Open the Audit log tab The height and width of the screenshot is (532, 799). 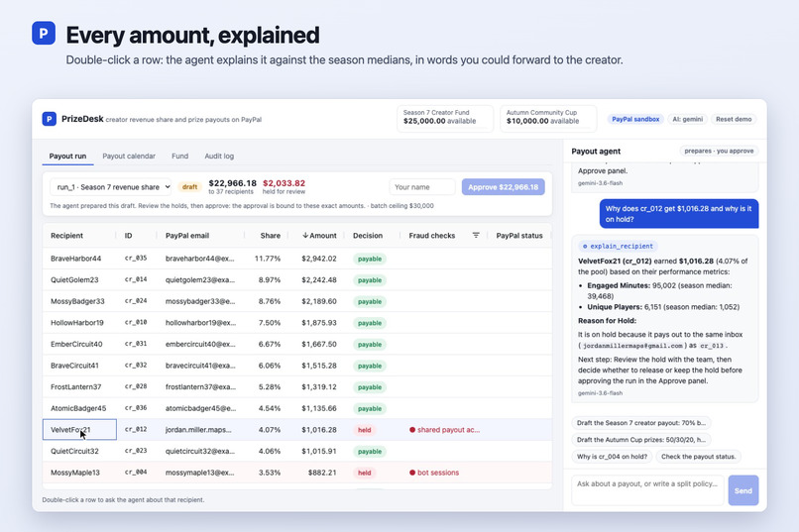(219, 156)
